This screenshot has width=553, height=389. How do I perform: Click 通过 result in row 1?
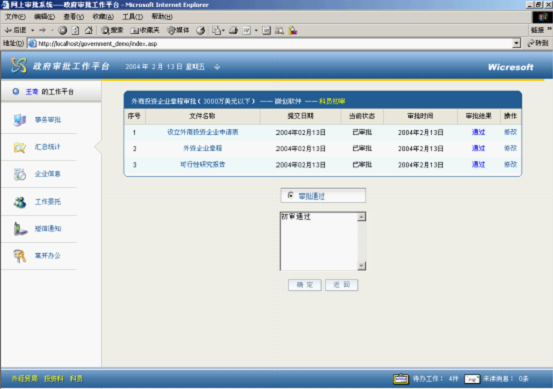tap(478, 132)
